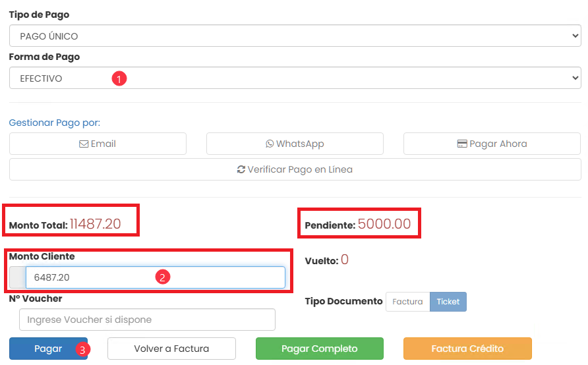Click the N° Voucher input field
588x365 pixels.
pyautogui.click(x=147, y=320)
